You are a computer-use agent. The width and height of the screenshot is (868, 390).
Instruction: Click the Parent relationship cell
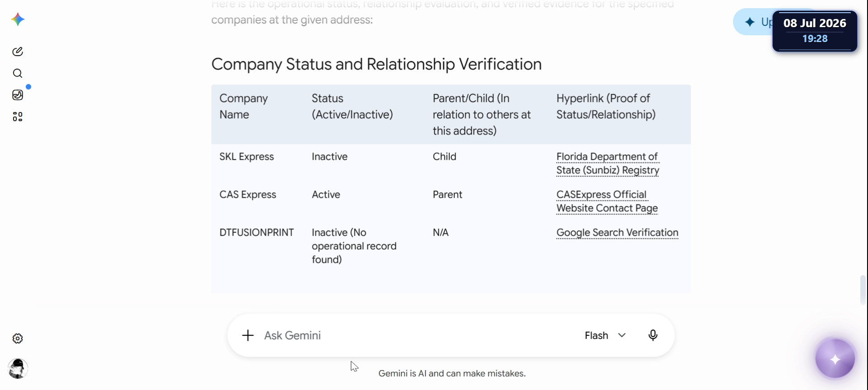448,195
